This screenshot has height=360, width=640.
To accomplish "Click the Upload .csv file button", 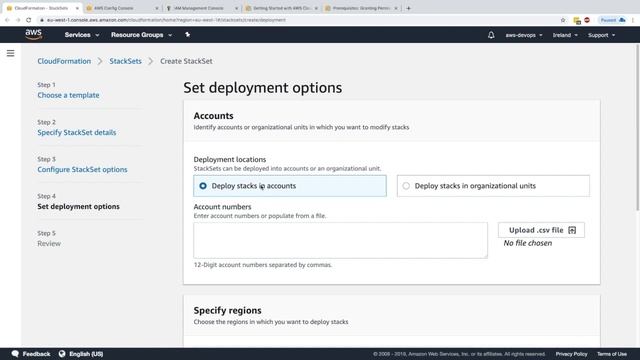I will [541, 230].
